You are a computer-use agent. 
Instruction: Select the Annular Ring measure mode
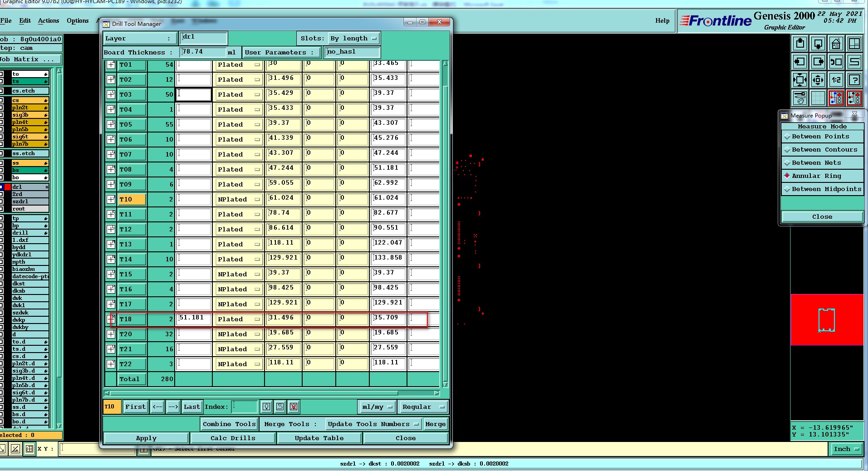pyautogui.click(x=822, y=176)
